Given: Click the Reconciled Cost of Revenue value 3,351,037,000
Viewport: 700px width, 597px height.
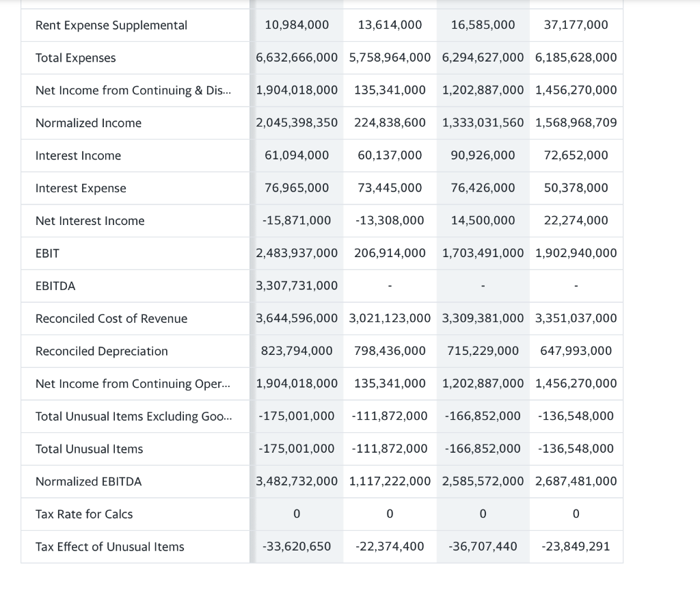Looking at the screenshot, I should [x=576, y=318].
